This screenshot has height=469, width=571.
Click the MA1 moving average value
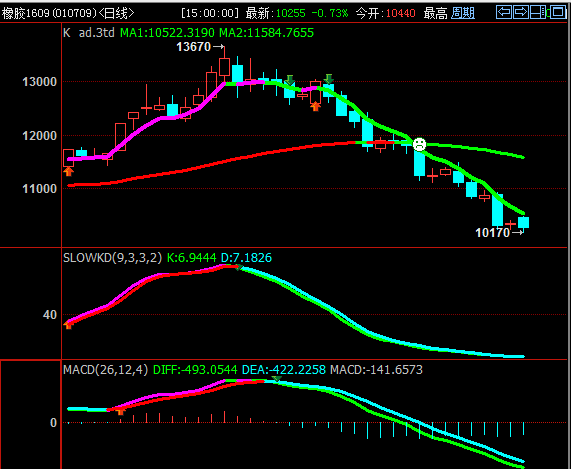click(x=168, y=33)
